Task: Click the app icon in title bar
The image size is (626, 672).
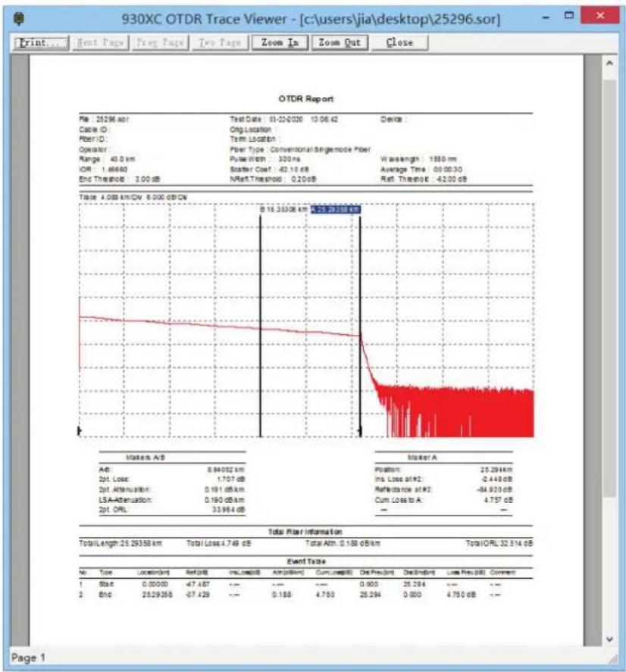Action: 19,19
